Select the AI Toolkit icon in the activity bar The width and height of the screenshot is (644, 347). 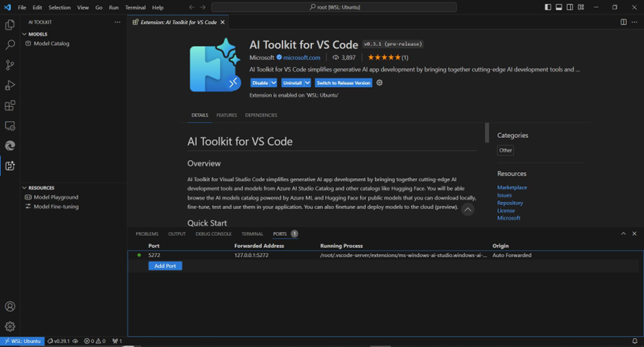pyautogui.click(x=10, y=166)
